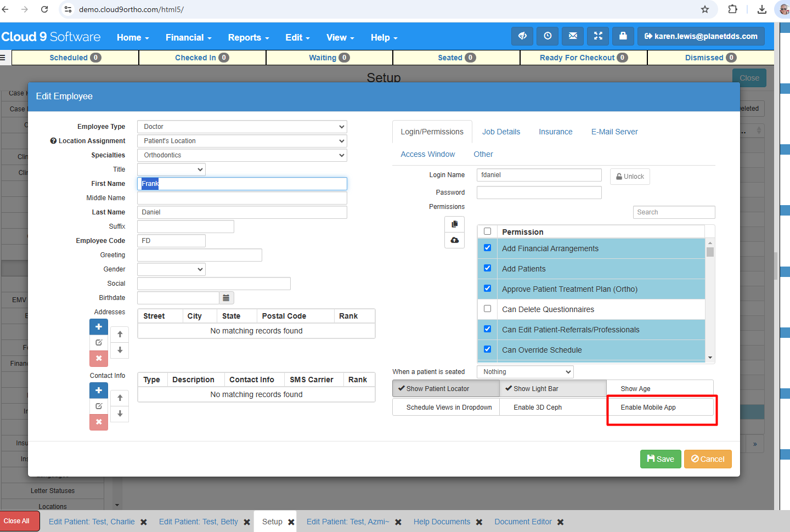Open the Reports menu
The height and width of the screenshot is (532, 790).
point(249,37)
